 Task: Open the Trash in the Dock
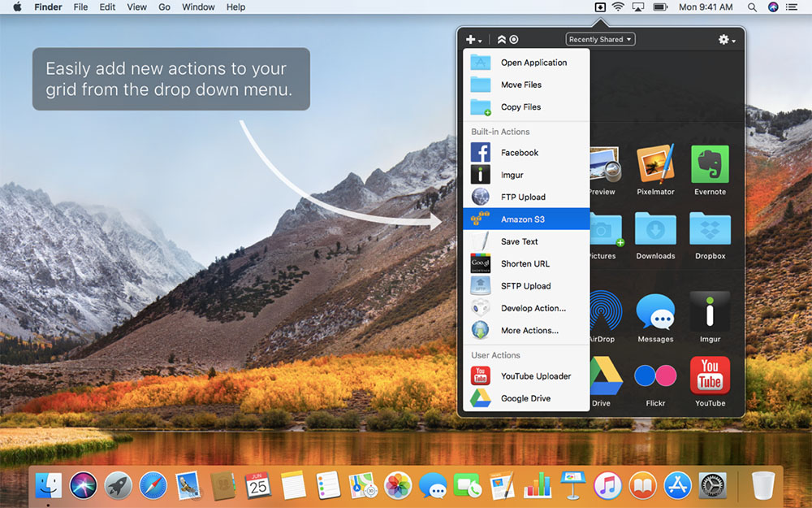coord(762,486)
